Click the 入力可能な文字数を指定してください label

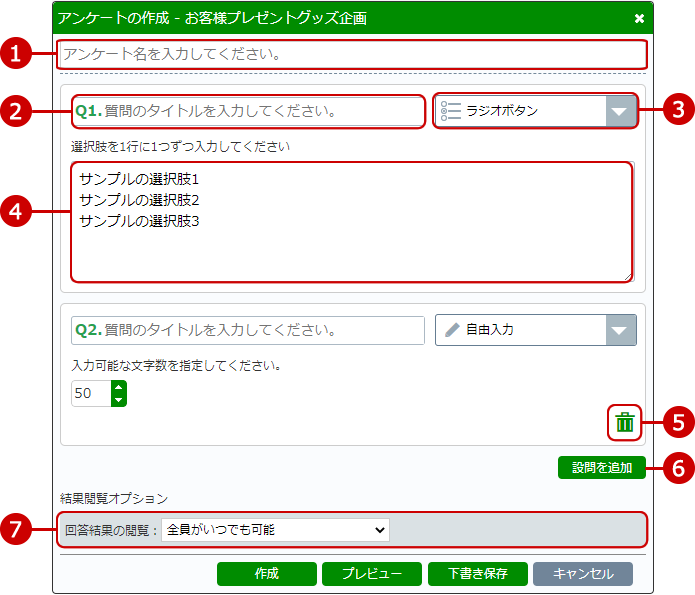(176, 365)
